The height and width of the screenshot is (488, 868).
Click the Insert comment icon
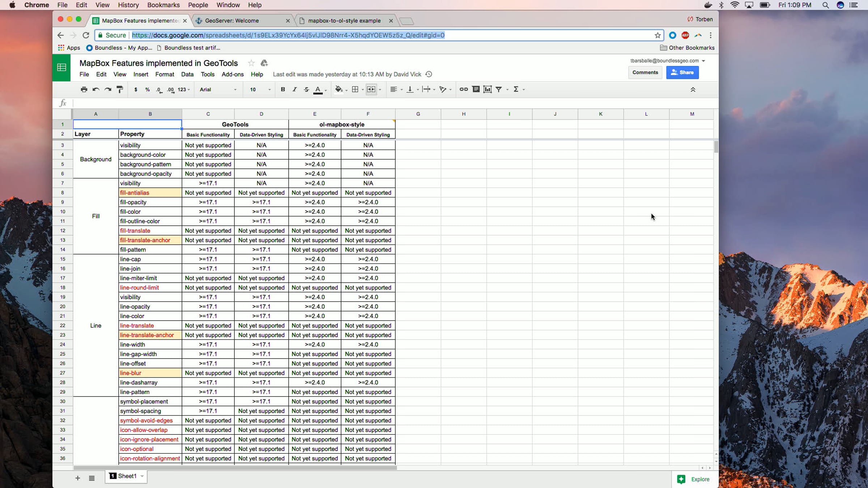point(476,89)
